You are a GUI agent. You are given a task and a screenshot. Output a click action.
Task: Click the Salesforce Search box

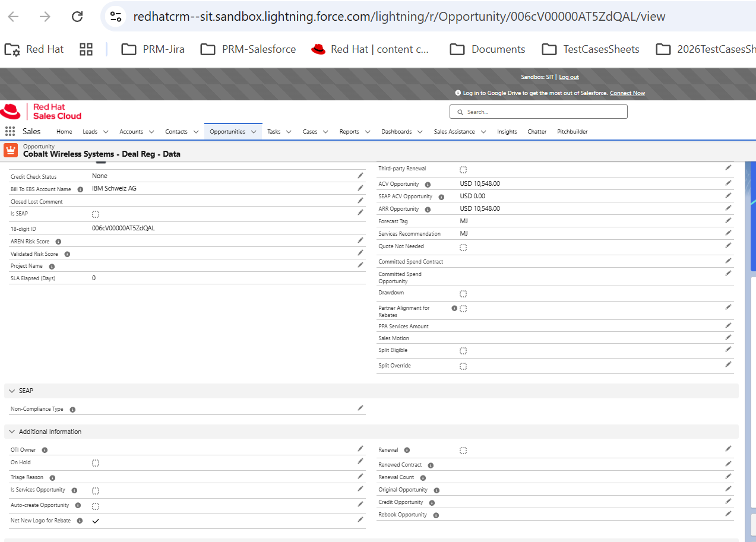coord(539,112)
